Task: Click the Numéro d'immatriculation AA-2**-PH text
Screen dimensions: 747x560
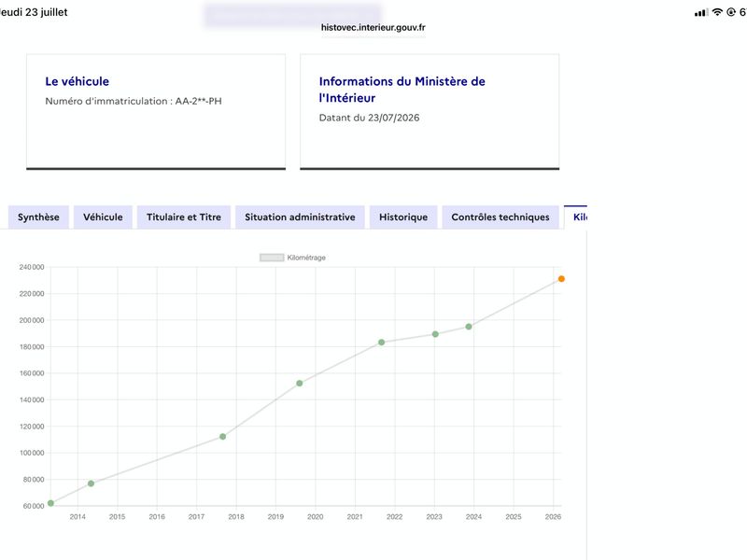Action: tap(134, 101)
